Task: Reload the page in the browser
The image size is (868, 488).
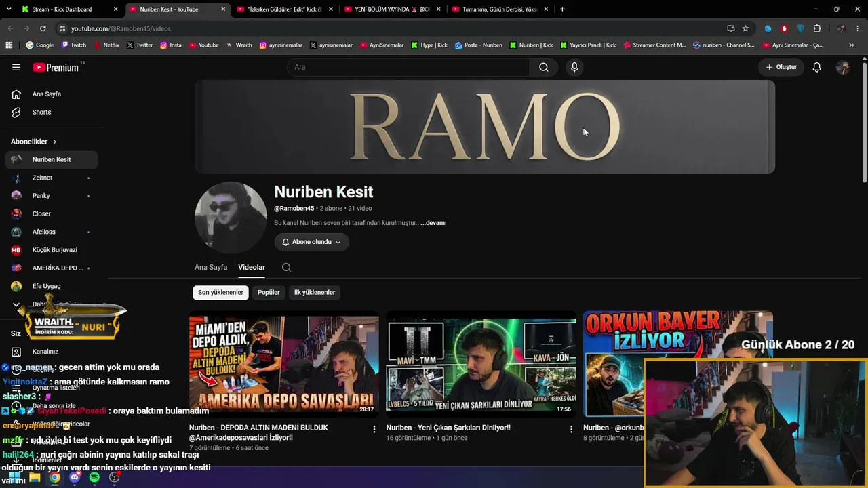Action: 43,28
